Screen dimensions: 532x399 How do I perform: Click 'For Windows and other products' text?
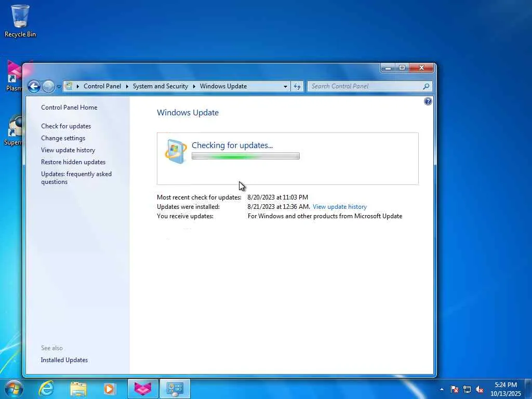pos(325,216)
